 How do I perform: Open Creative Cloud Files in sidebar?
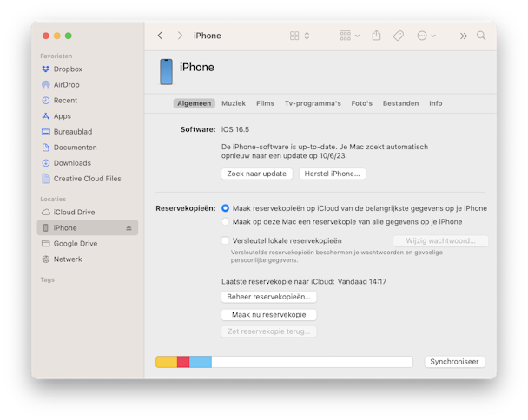pyautogui.click(x=81, y=179)
